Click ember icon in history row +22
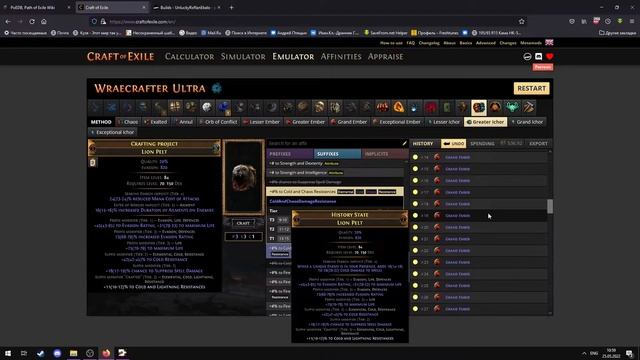This screenshot has width=640, height=360. pos(437,251)
